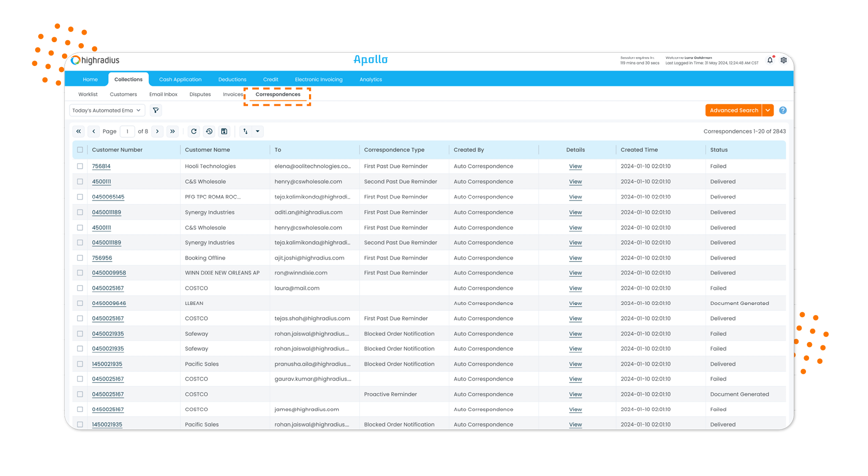Click the blue help question mark icon
This screenshot has width=868, height=476.
pyautogui.click(x=783, y=110)
